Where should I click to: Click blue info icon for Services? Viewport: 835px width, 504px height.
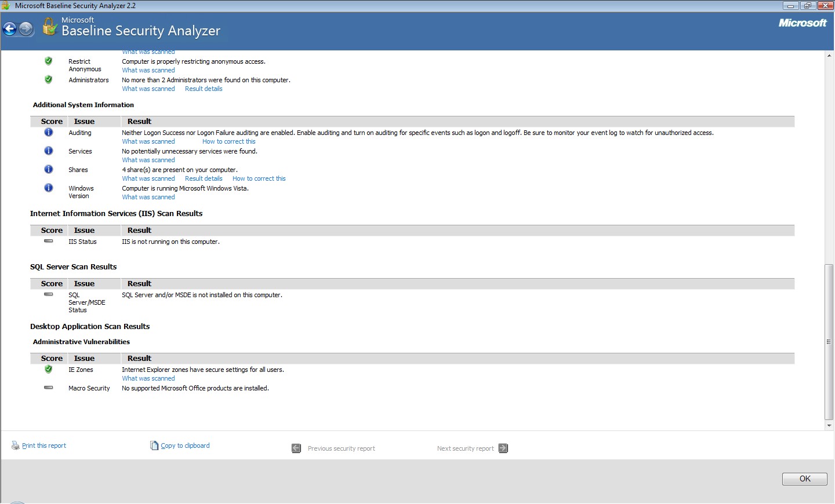[49, 151]
